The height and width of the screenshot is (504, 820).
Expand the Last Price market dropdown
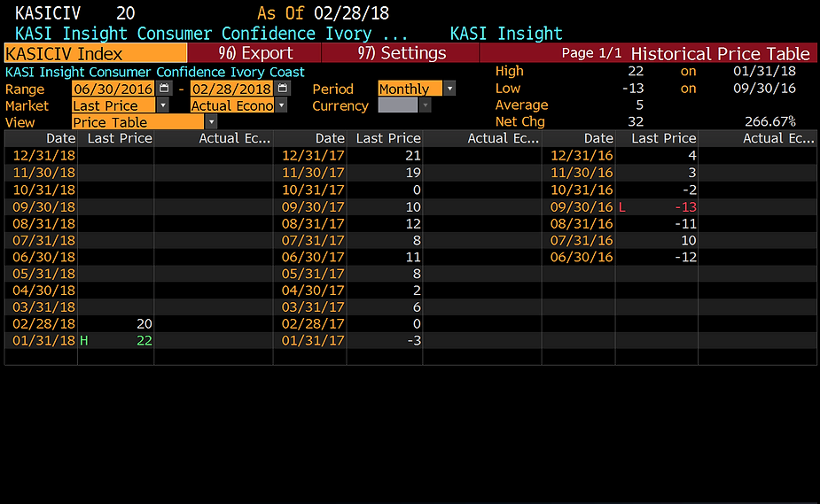click(162, 105)
